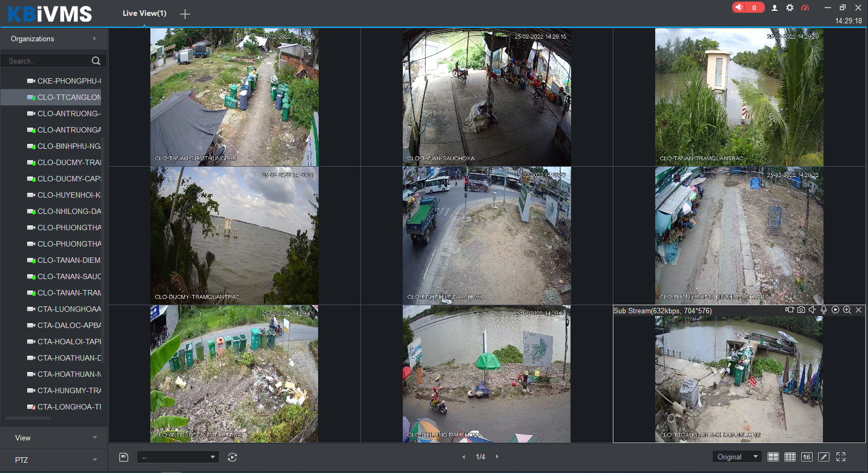Expand the View panel section
Viewport: 868px width, 473px height.
click(54, 438)
